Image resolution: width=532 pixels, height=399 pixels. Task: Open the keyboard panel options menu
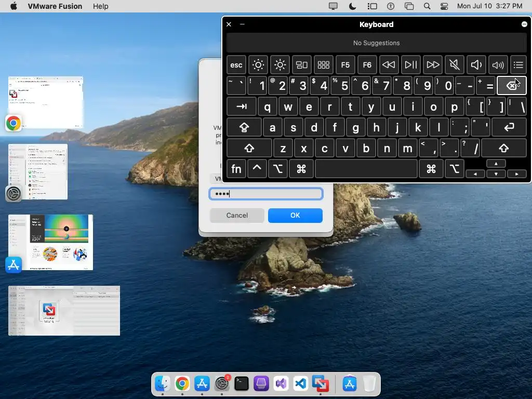tap(524, 24)
